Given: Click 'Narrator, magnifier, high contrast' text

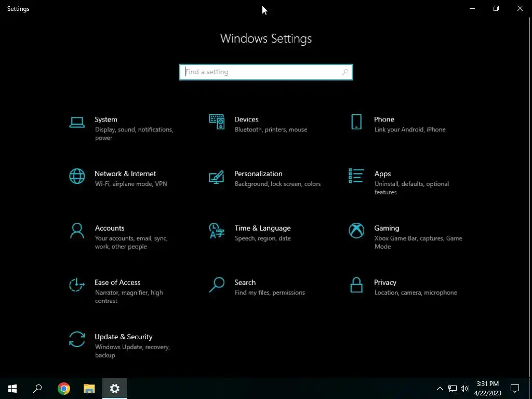Looking at the screenshot, I should coord(129,297).
